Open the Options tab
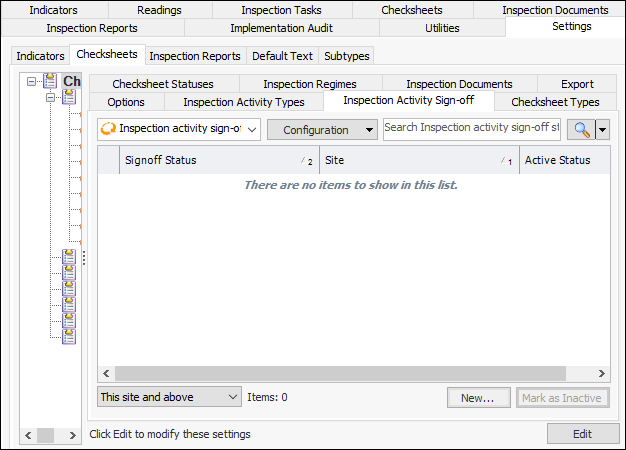626x450 pixels. point(126,102)
